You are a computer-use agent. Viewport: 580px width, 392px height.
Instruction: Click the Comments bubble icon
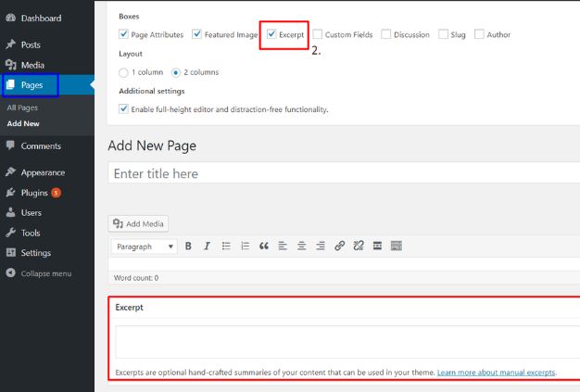click(11, 145)
